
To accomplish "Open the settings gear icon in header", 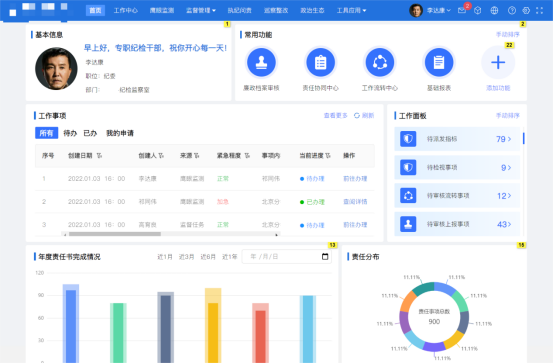I will pyautogui.click(x=526, y=11).
